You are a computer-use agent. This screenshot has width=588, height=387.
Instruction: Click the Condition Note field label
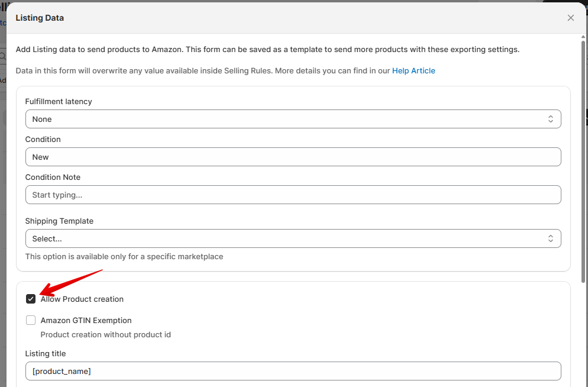tap(53, 177)
